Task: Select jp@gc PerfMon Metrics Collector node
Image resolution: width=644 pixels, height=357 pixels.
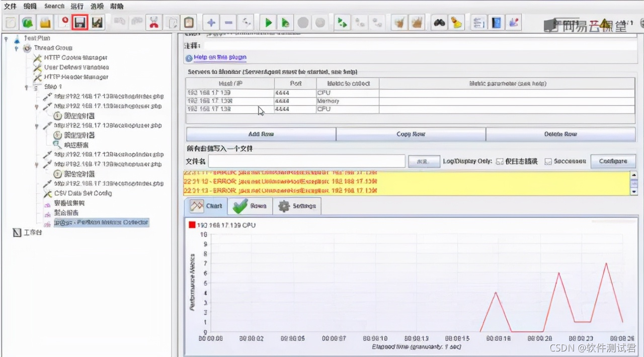Action: [x=101, y=223]
